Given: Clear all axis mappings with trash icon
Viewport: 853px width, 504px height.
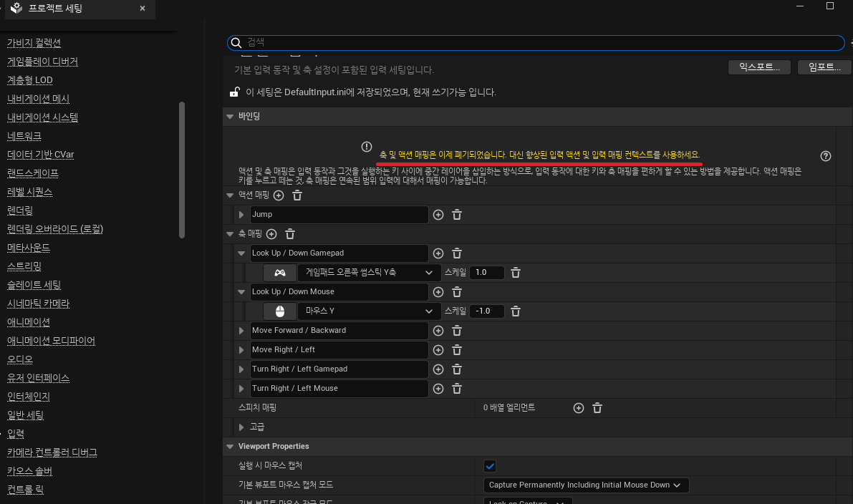Looking at the screenshot, I should (290, 234).
